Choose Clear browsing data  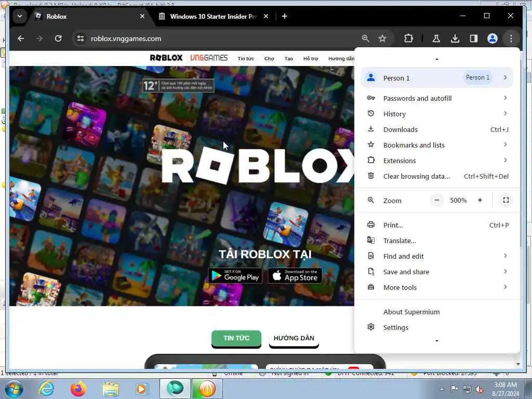pyautogui.click(x=437, y=176)
